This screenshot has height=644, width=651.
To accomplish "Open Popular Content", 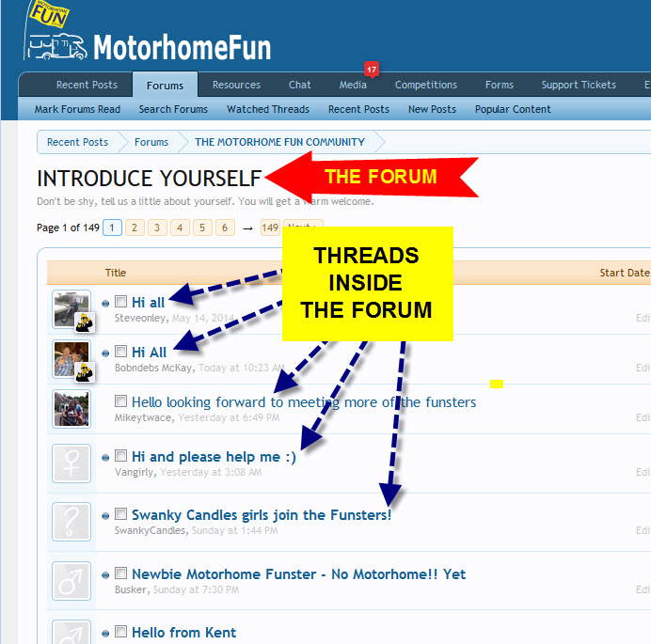I will pos(513,109).
